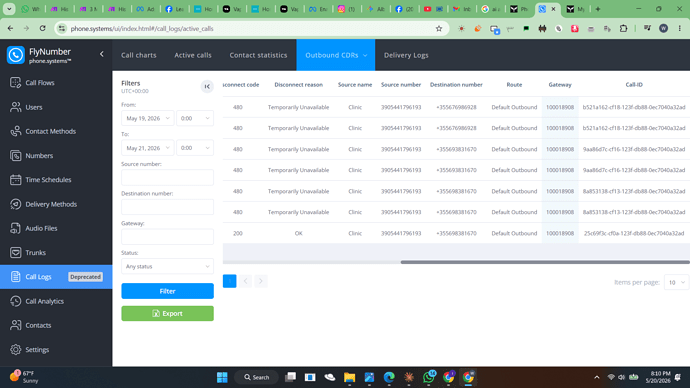
Task: Open browser extensions puzzle icon
Action: point(623,29)
